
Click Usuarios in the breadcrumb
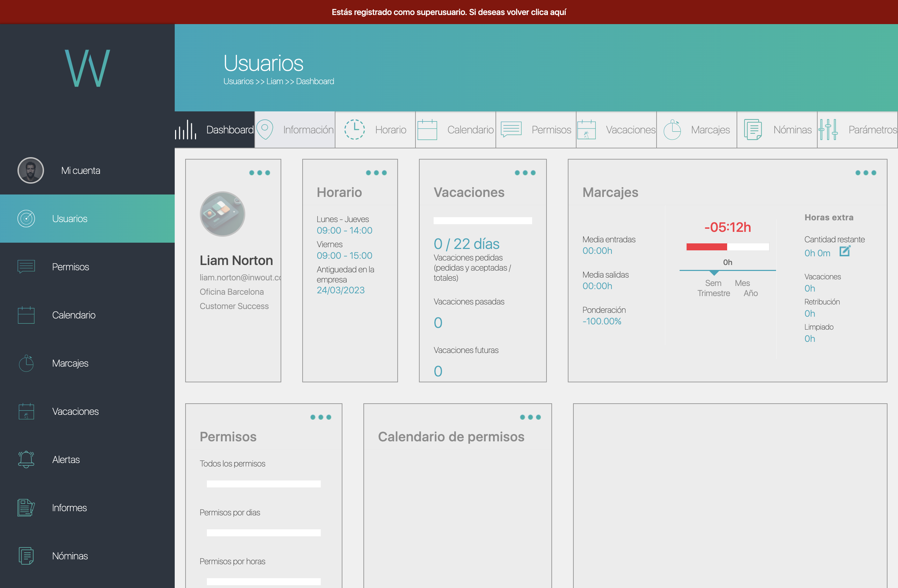coord(238,81)
